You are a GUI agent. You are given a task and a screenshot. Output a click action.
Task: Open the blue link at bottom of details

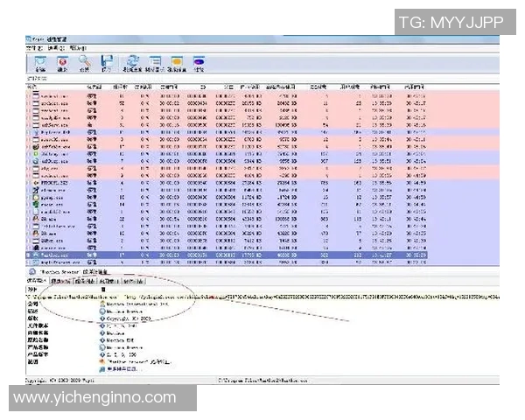[x=122, y=369]
